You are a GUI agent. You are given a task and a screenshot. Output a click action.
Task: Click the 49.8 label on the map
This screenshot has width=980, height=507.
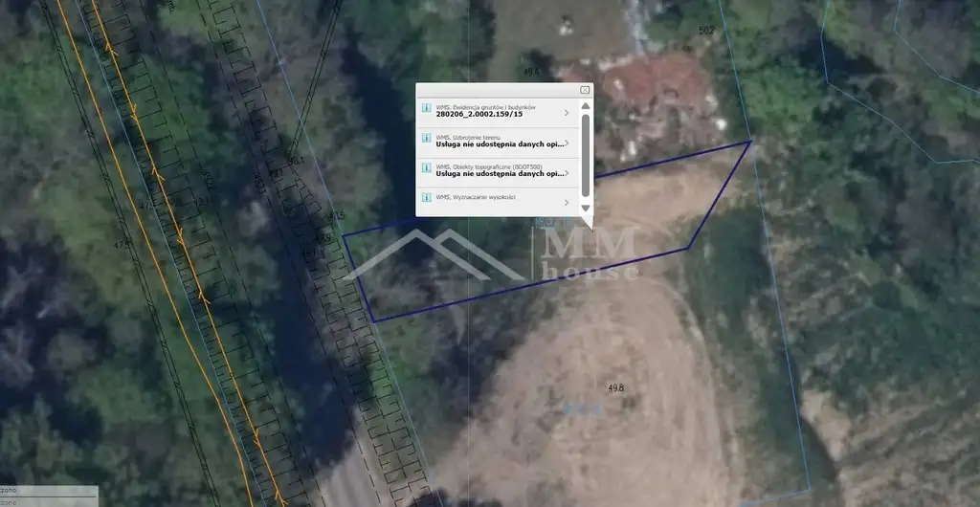(x=615, y=387)
